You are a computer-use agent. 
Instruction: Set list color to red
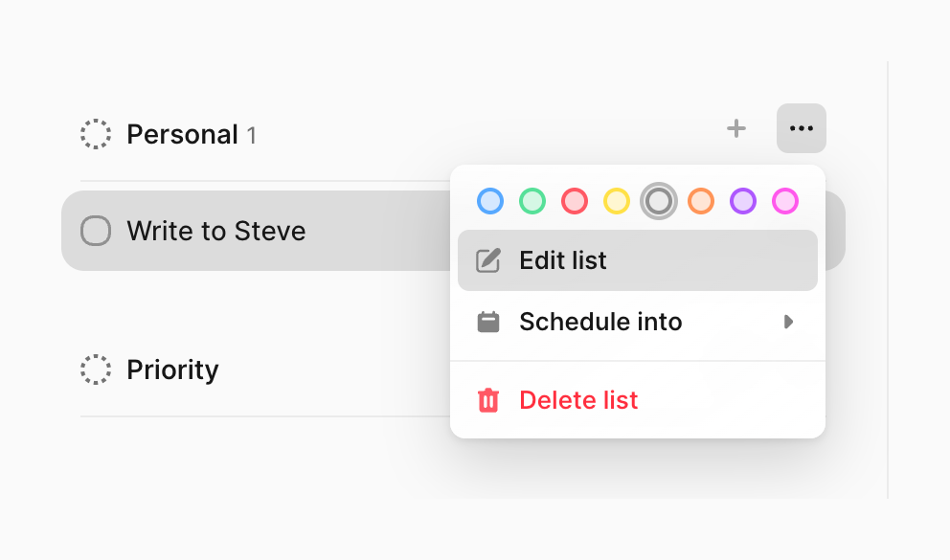coord(575,201)
